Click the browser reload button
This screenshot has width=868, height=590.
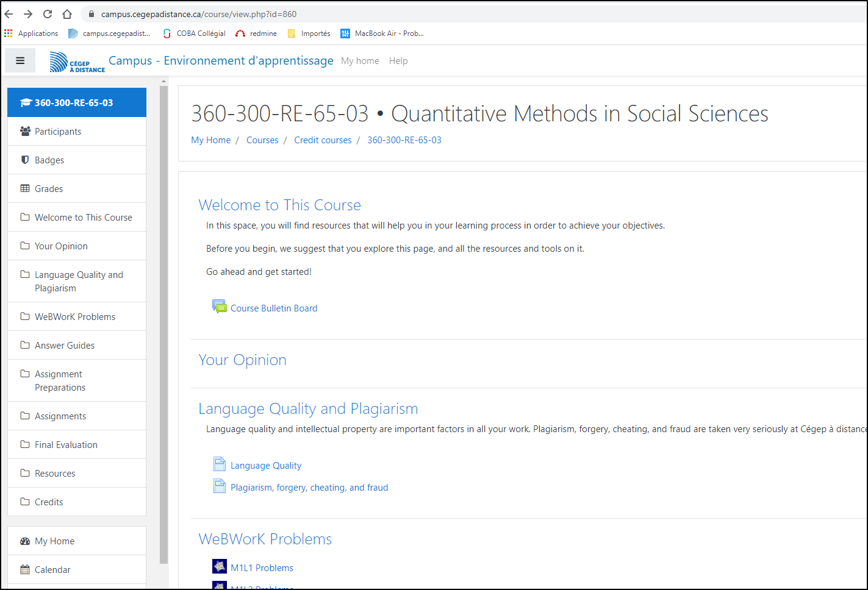coord(48,14)
